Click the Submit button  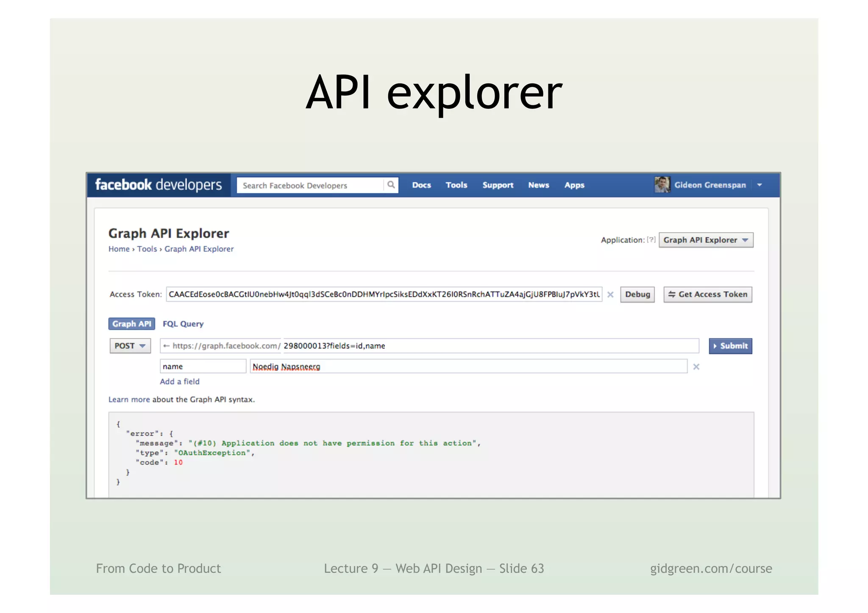[730, 346]
